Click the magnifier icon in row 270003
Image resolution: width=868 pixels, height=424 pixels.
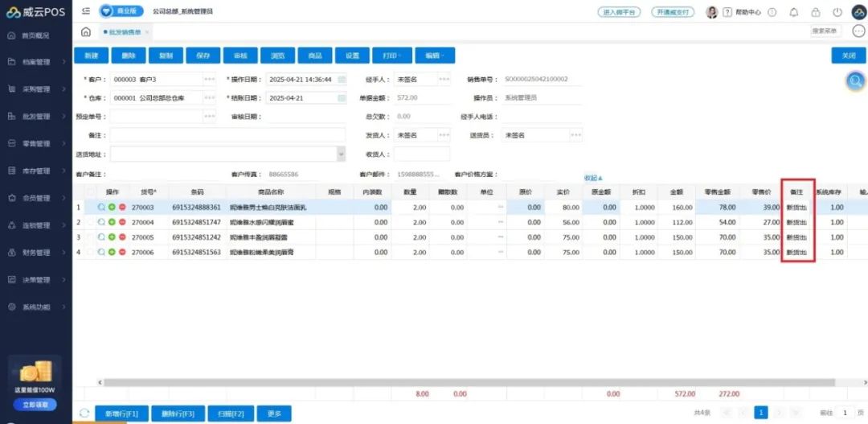100,208
